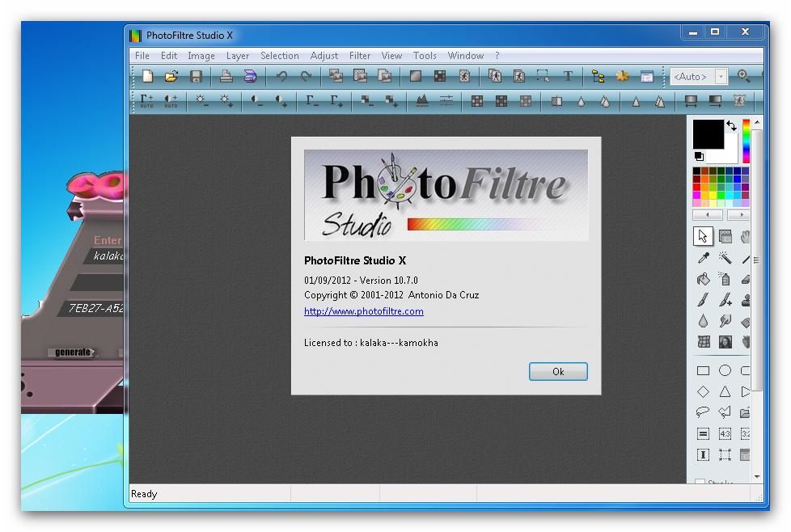
Task: Select the Advanced paintbrush tool
Action: tap(725, 300)
